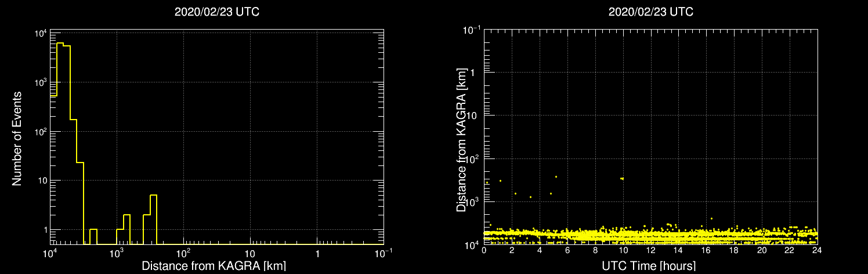Click hour 6 tick on UTC time axis
This screenshot has width=868, height=274.
[x=567, y=250]
